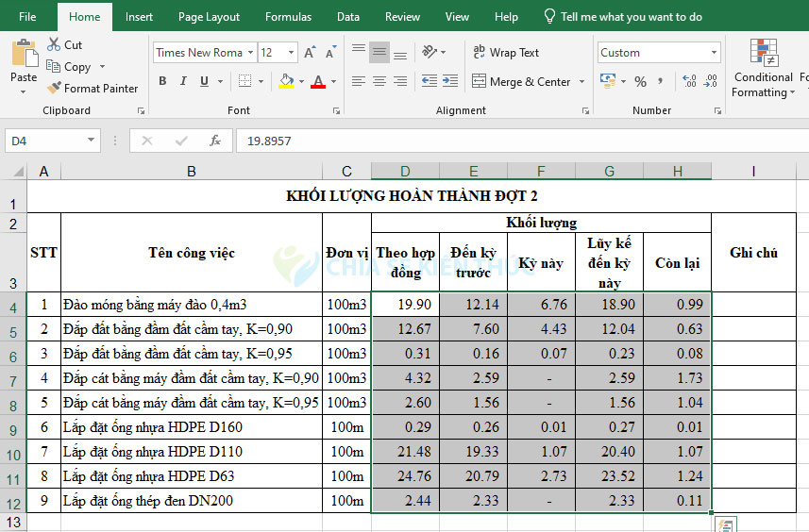
Task: Switch to the Formulas tab
Action: [289, 16]
